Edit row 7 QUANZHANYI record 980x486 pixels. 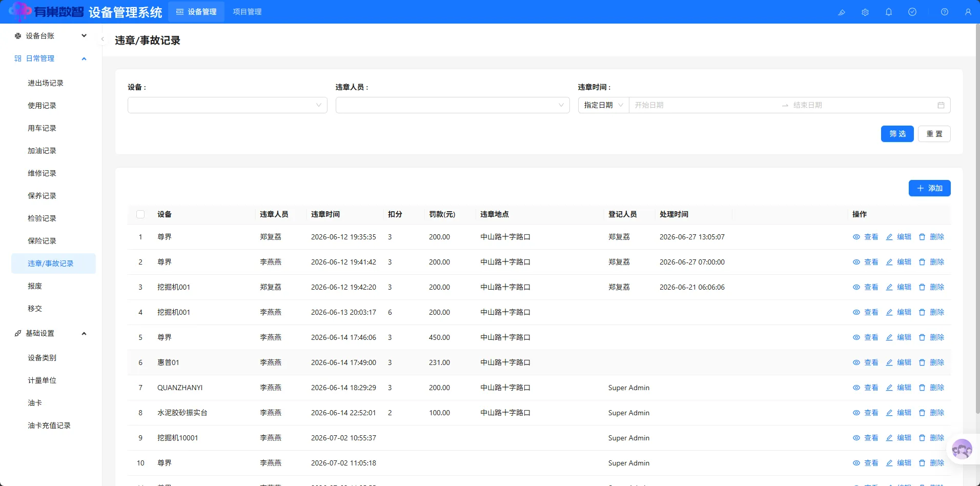coord(899,388)
